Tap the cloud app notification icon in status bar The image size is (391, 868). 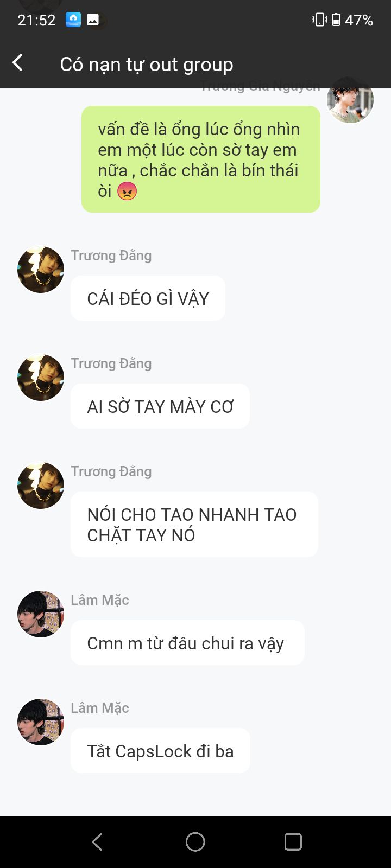(x=73, y=20)
